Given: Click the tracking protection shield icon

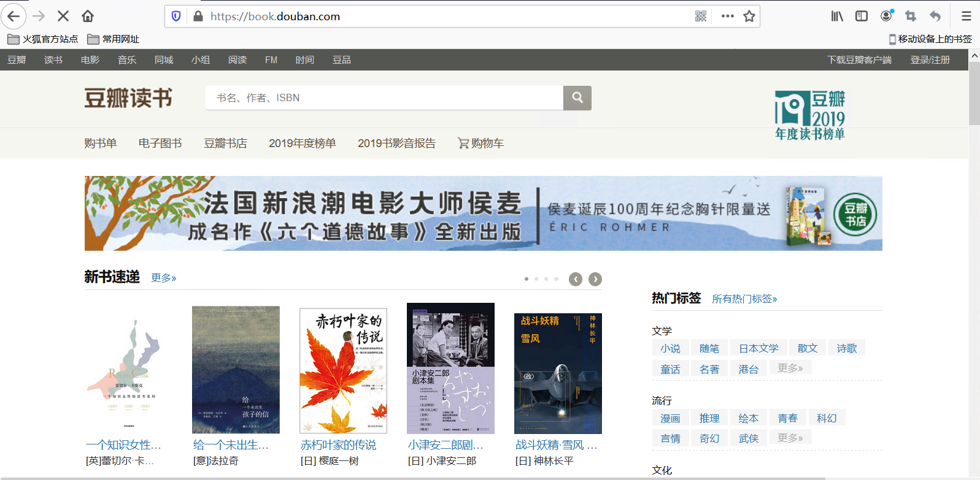Looking at the screenshot, I should [176, 16].
